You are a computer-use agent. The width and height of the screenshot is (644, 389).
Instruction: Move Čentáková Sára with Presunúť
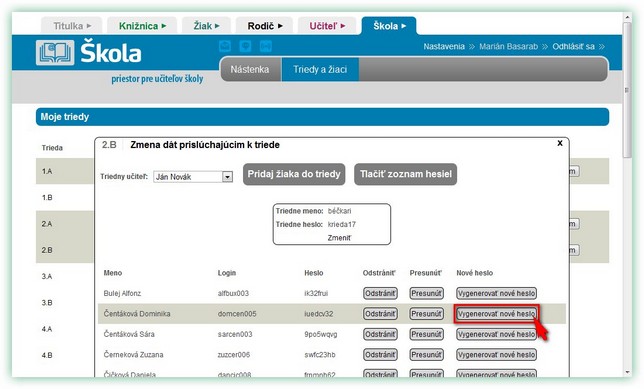(x=427, y=334)
